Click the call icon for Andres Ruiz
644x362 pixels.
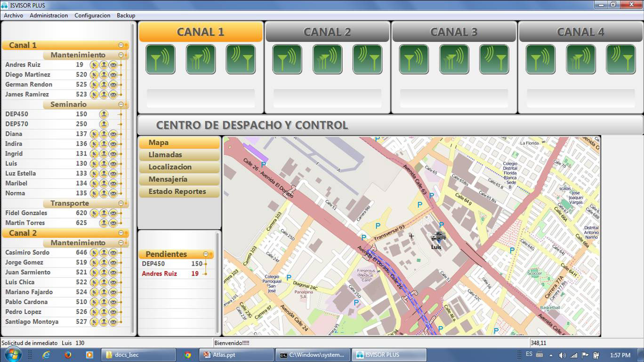94,65
